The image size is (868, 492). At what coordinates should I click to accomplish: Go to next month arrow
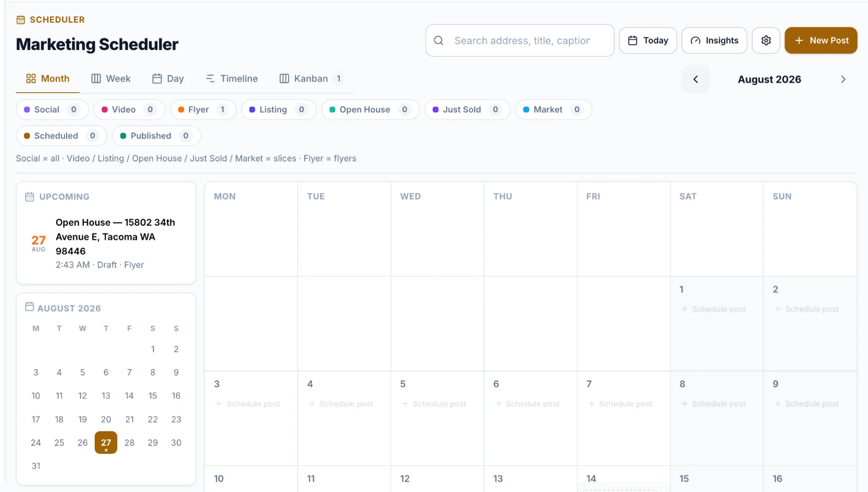point(843,79)
